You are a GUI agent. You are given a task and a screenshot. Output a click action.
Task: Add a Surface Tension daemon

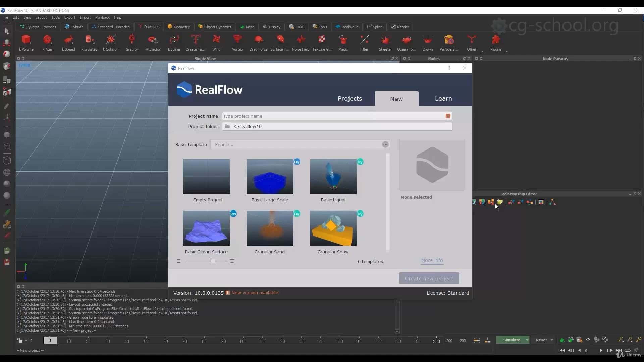[x=279, y=43]
